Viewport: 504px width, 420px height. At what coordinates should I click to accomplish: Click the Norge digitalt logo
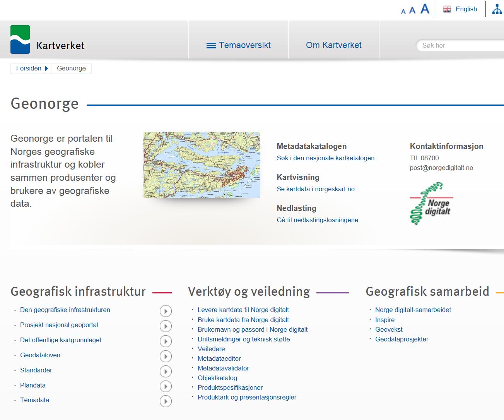pyautogui.click(x=431, y=204)
